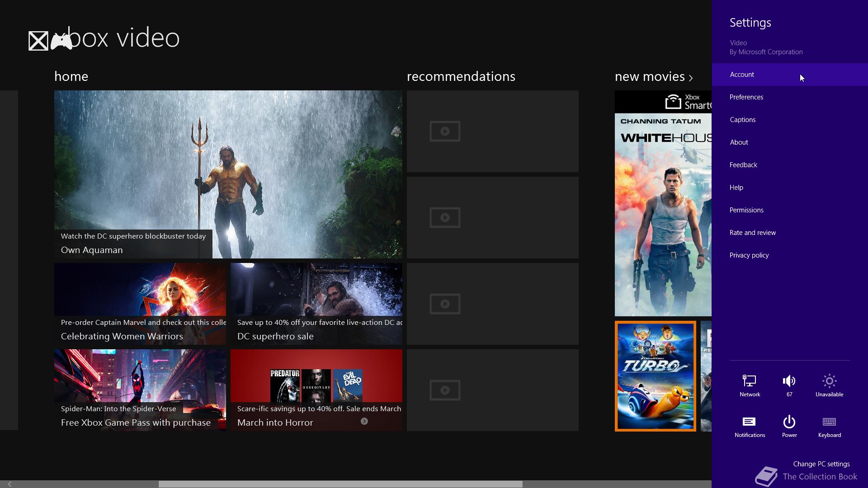Click the Xbox SmartGlass icon banner
This screenshot has height=488, width=868.
[x=663, y=102]
